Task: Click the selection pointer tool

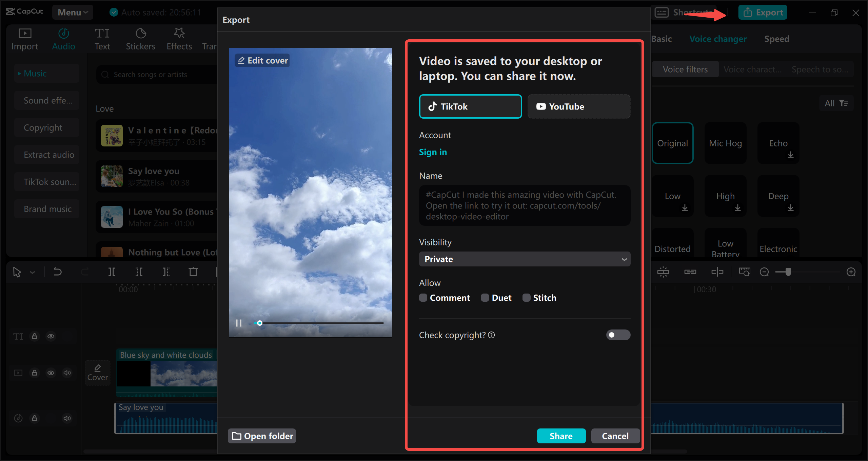Action: point(17,272)
